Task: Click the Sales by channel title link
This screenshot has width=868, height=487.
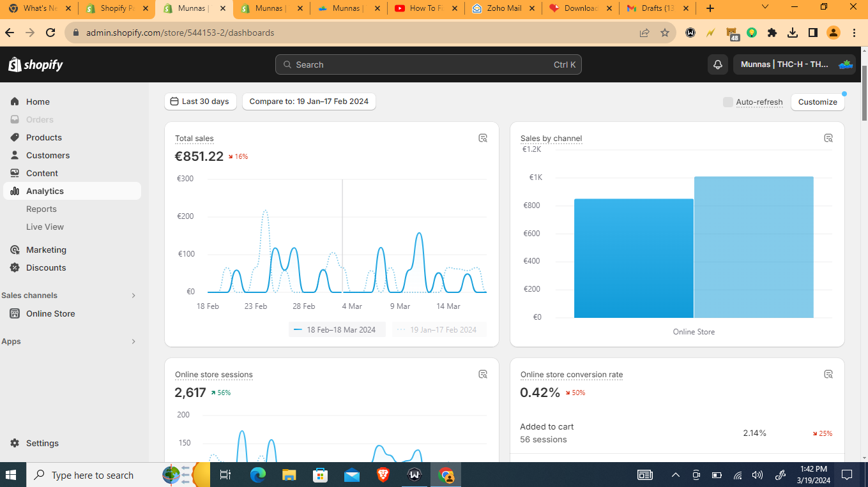Action: tap(551, 139)
